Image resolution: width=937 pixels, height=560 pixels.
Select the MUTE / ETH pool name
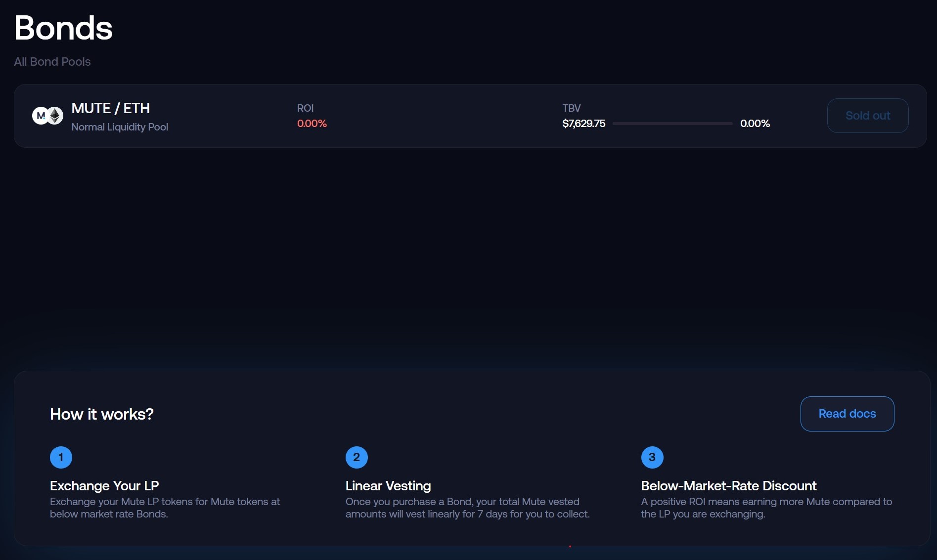[111, 108]
